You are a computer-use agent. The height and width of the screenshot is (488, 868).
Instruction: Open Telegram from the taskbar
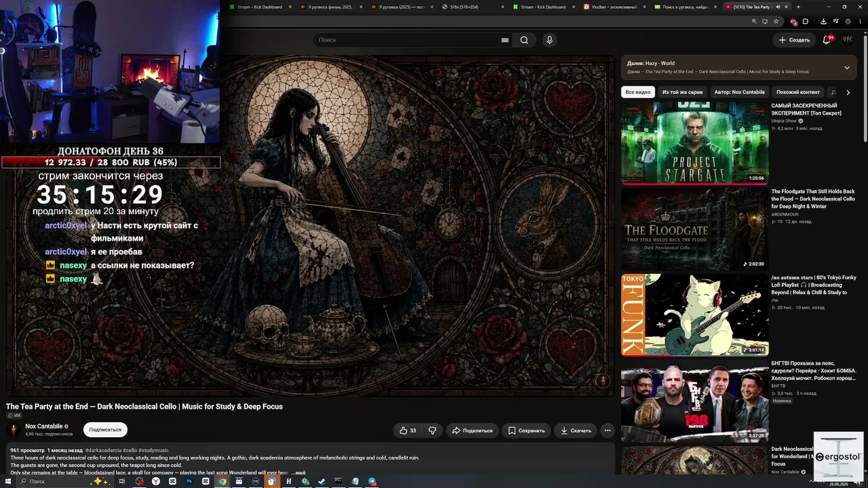coord(372,481)
